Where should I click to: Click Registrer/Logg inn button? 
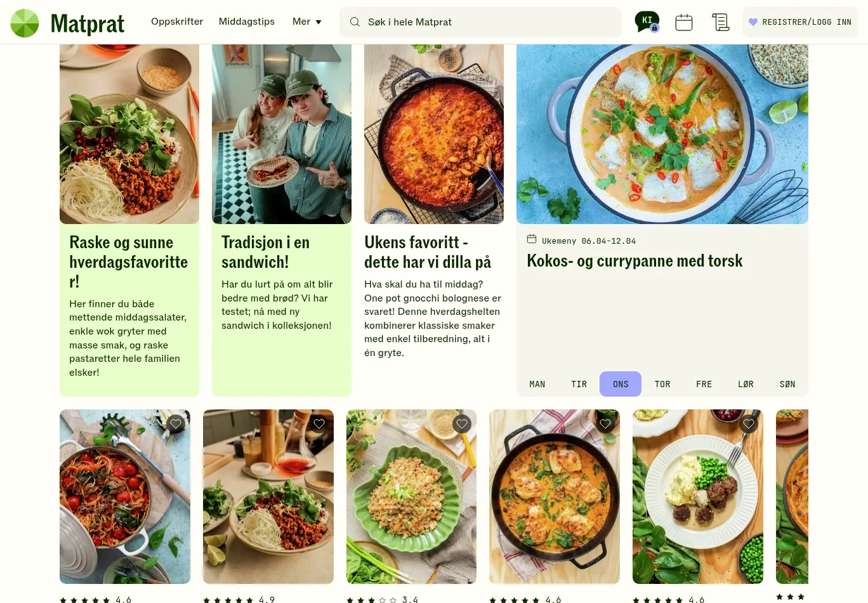[800, 22]
